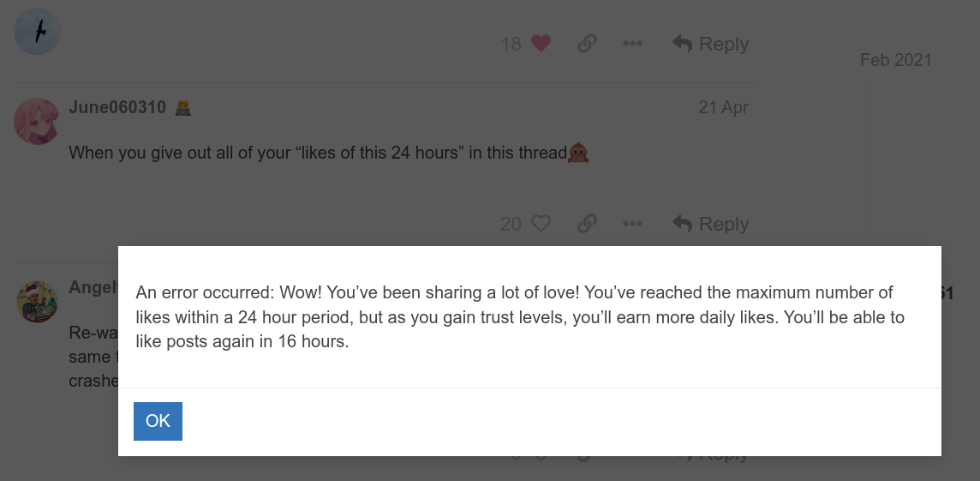Viewport: 980px width, 481px height.
Task: Click the user status emoji beside June060310
Action: click(183, 108)
